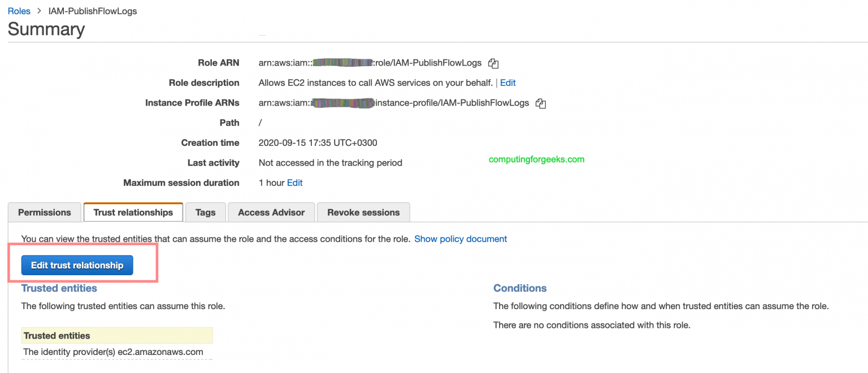Select the Trust relationships tab
This screenshot has width=868, height=373.
133,212
